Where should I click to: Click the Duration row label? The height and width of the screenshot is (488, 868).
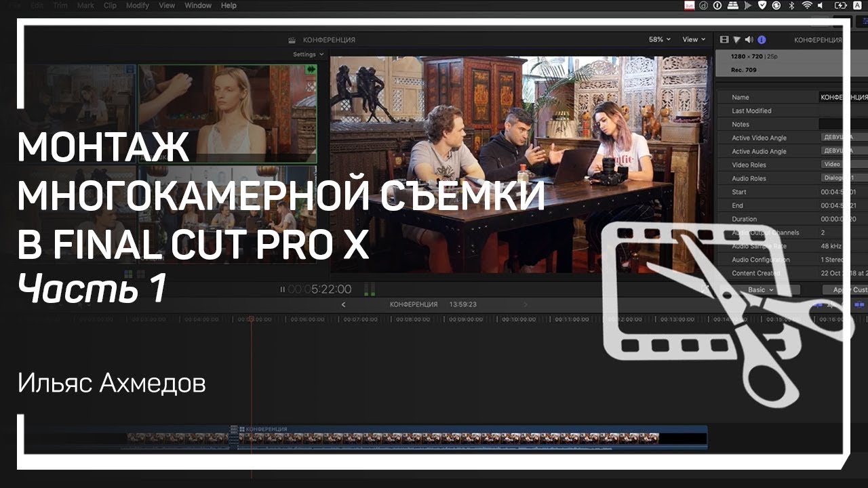(x=745, y=219)
